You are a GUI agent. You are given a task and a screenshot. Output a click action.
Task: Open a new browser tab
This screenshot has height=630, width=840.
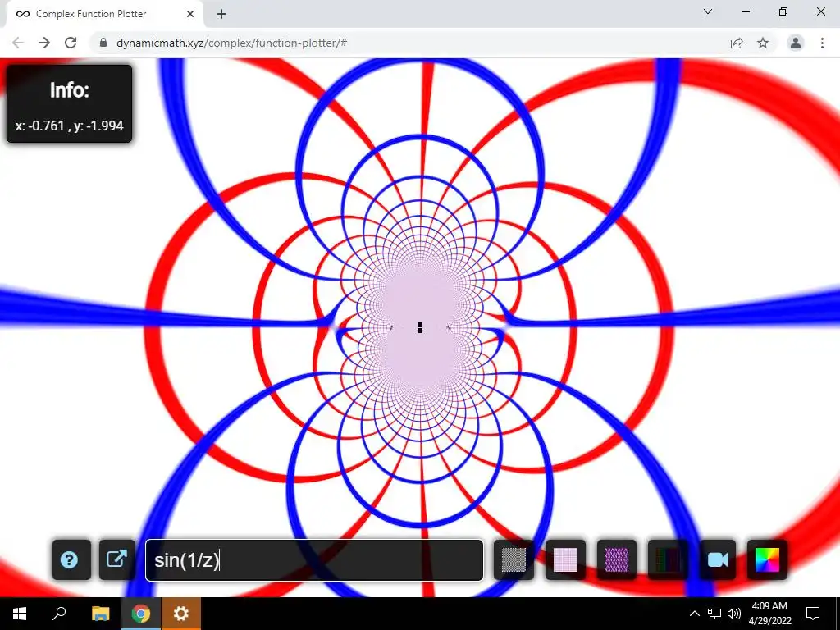click(221, 14)
